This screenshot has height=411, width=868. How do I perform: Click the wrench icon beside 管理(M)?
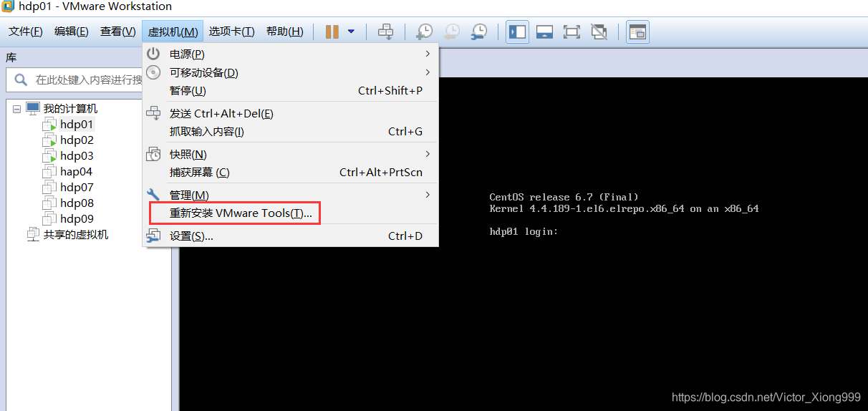click(x=153, y=195)
